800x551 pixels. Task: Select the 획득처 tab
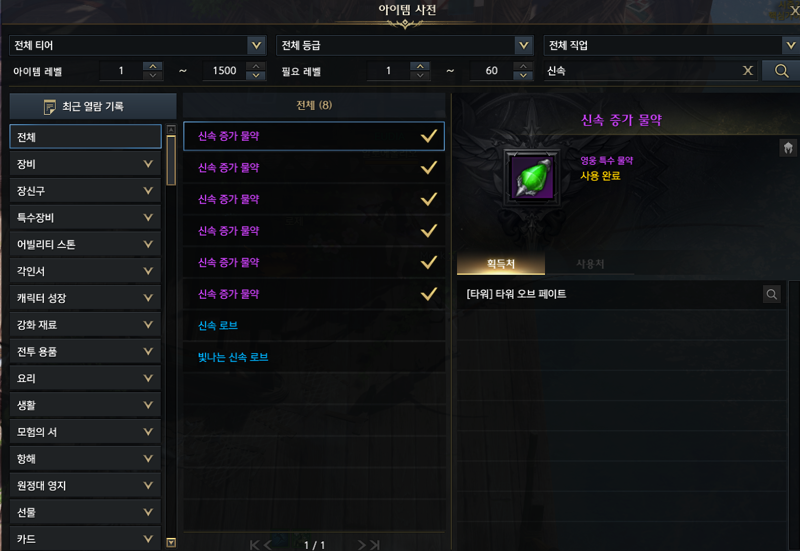pyautogui.click(x=501, y=264)
